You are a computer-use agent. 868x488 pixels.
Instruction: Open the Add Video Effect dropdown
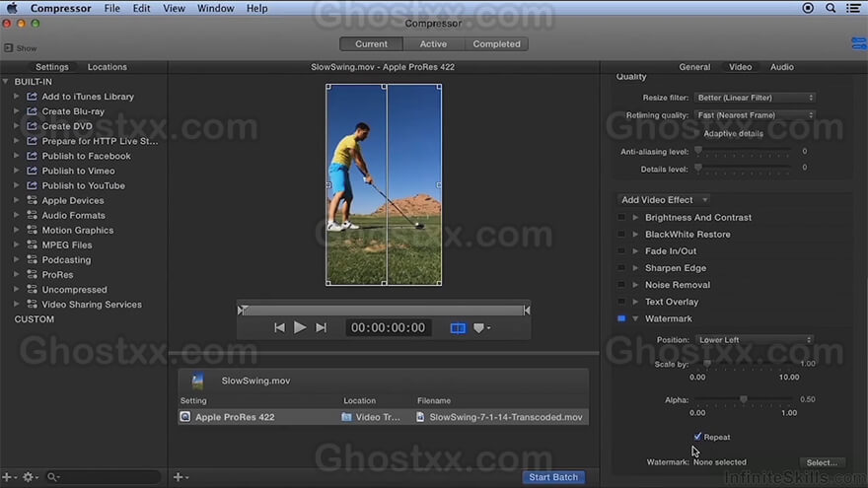[x=664, y=200]
